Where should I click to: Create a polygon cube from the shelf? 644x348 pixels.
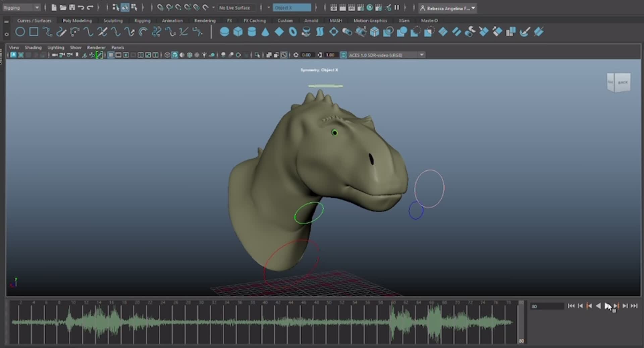click(x=238, y=32)
